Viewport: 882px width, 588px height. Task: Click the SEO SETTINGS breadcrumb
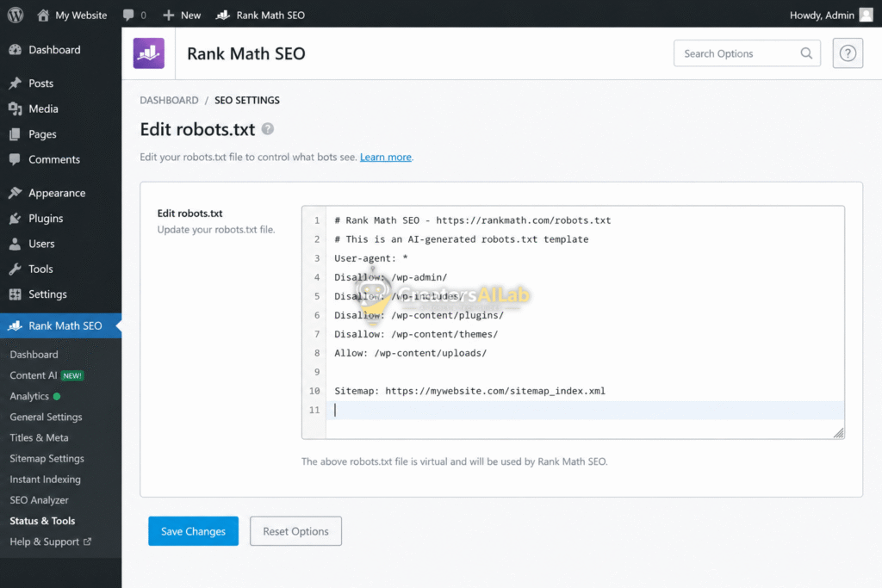(x=247, y=100)
